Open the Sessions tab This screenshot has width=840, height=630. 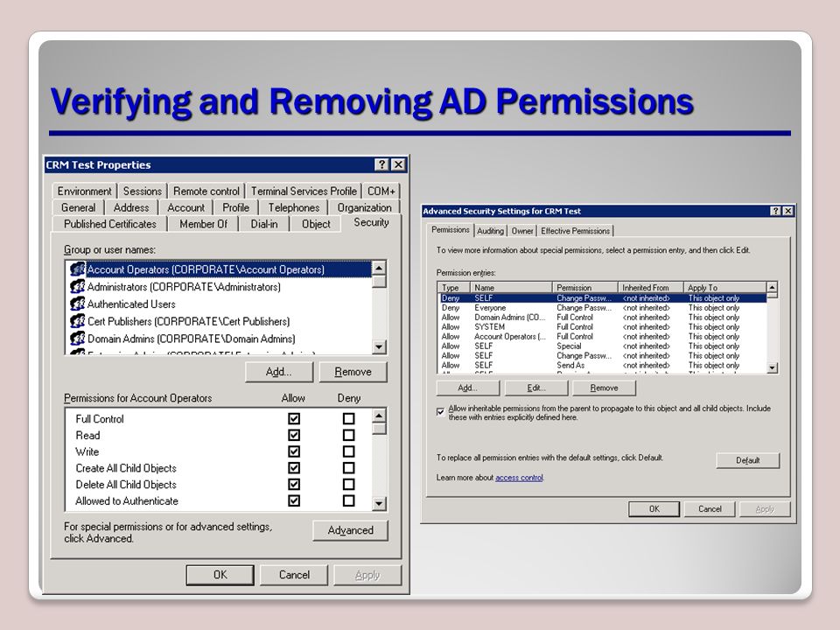pyautogui.click(x=142, y=192)
